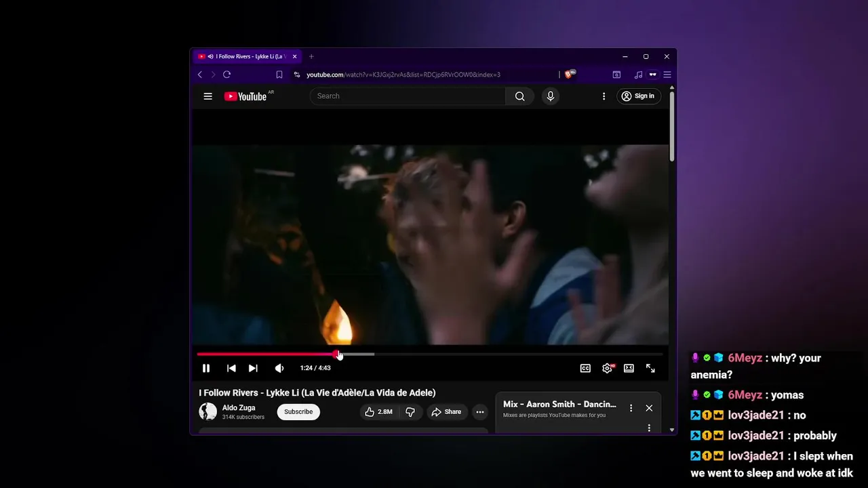Click the 'lov3jade21 : probably' chat message
Screen dimensions: 868x488
pyautogui.click(x=764, y=436)
